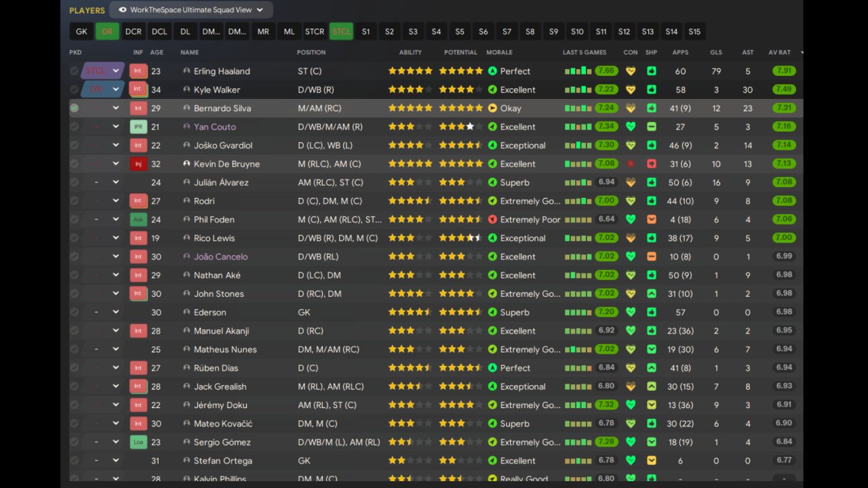The image size is (868, 488).
Task: Click Bernardo Silva's potential star rating
Action: [461, 108]
